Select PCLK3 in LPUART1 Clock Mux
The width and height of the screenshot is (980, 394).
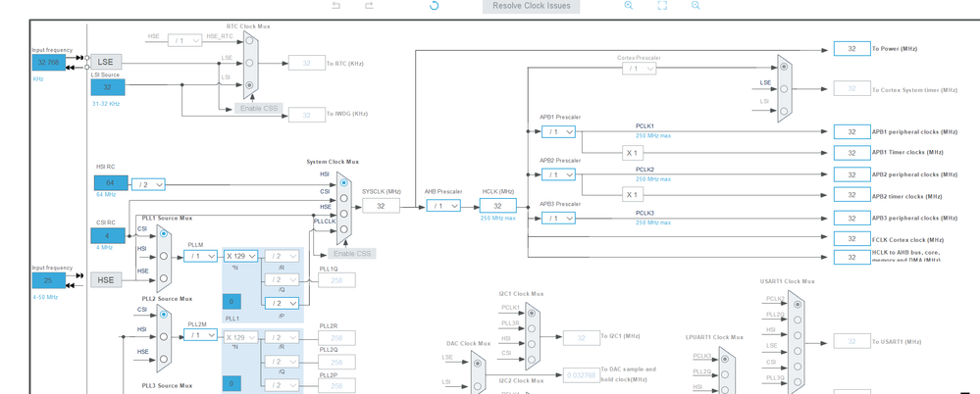pos(725,360)
